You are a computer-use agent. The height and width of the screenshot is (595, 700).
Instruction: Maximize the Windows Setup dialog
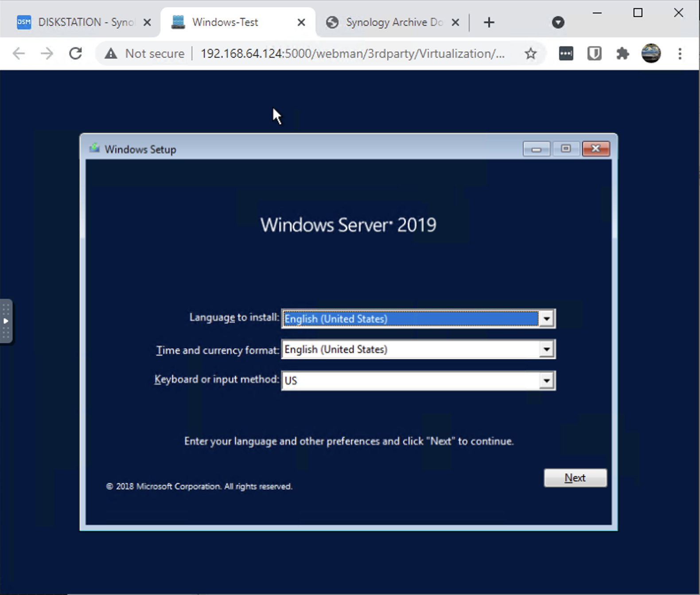click(x=566, y=149)
